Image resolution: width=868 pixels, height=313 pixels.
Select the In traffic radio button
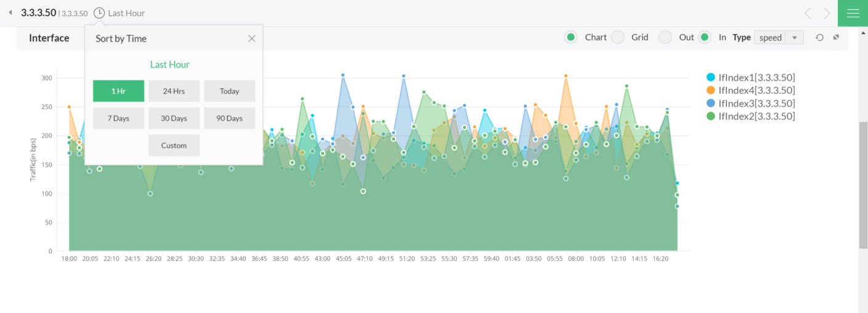(x=705, y=38)
